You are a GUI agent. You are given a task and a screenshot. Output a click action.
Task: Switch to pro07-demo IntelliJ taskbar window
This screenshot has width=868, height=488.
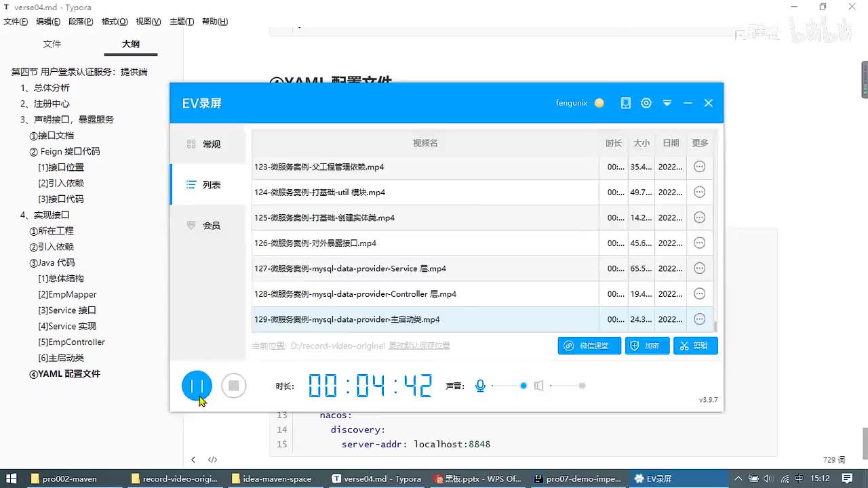[x=578, y=479]
